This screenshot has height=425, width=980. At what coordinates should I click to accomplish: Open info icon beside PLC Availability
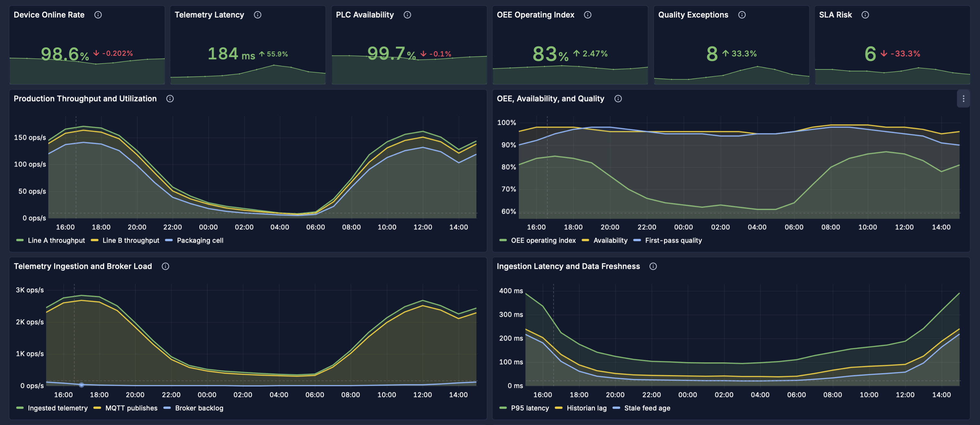(407, 15)
